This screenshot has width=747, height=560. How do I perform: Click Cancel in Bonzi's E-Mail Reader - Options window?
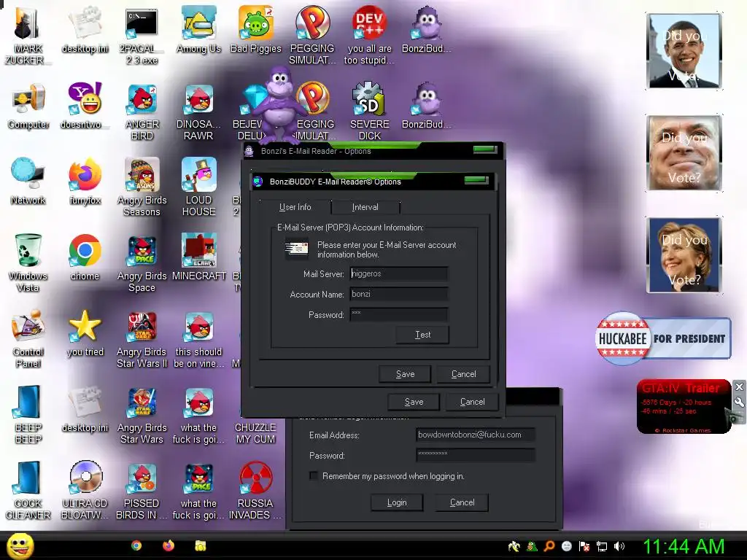[473, 402]
